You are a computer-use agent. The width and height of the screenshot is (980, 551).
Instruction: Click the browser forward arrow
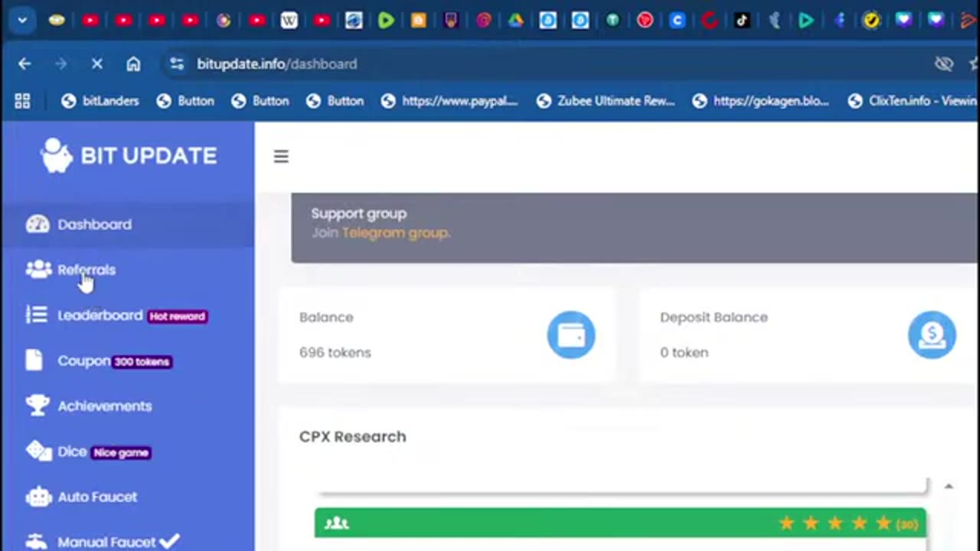[x=61, y=64]
